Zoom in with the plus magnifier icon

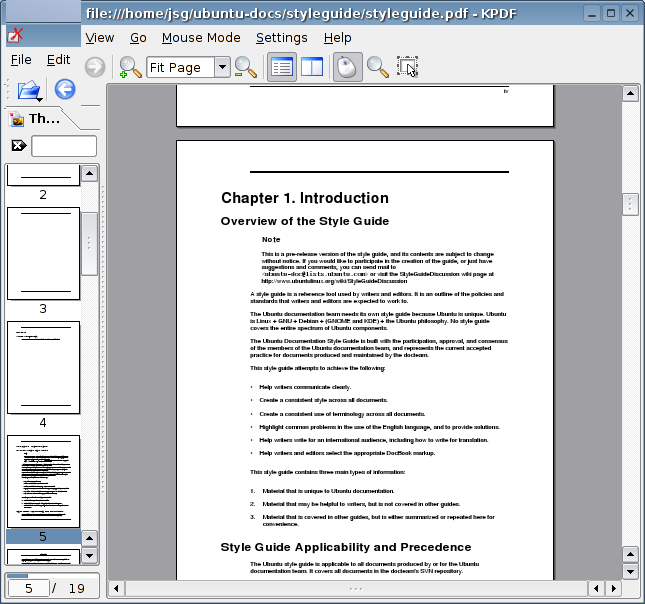point(130,67)
